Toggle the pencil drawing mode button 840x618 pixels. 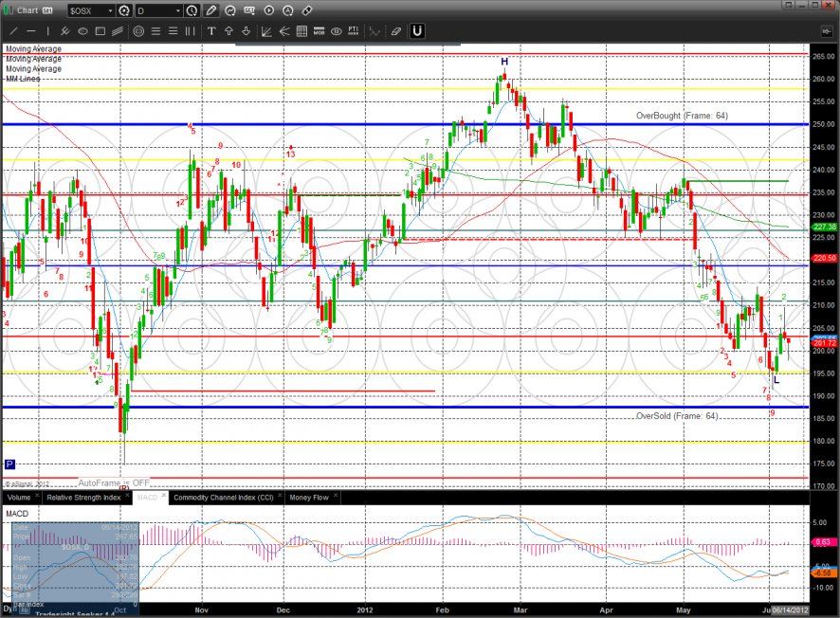coord(210,10)
